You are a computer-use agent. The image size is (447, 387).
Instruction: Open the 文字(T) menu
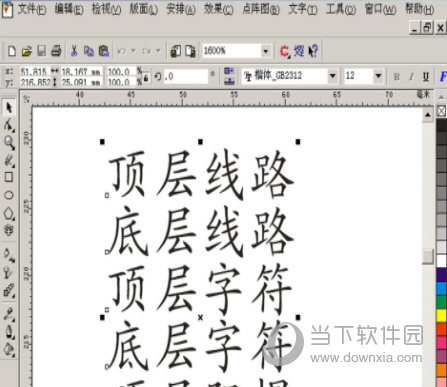(x=303, y=9)
